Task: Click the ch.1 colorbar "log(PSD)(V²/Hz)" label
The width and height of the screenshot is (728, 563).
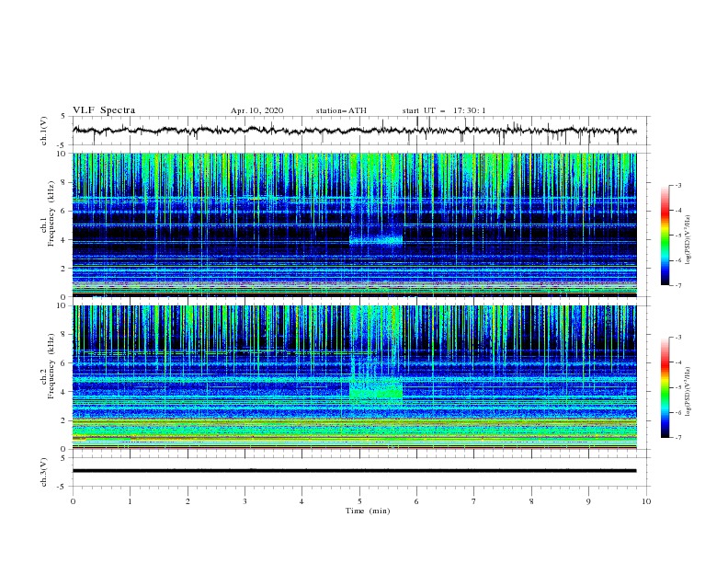Action: tap(688, 240)
